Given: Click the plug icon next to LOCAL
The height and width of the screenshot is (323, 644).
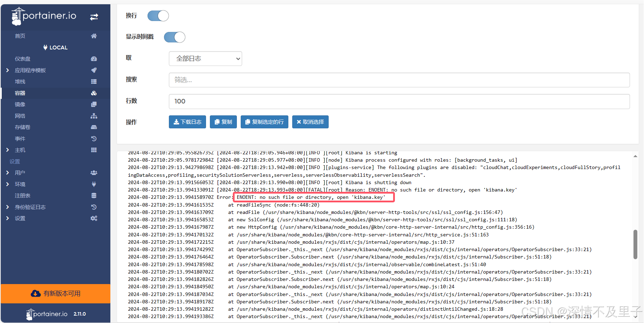Looking at the screenshot, I should (x=45, y=47).
